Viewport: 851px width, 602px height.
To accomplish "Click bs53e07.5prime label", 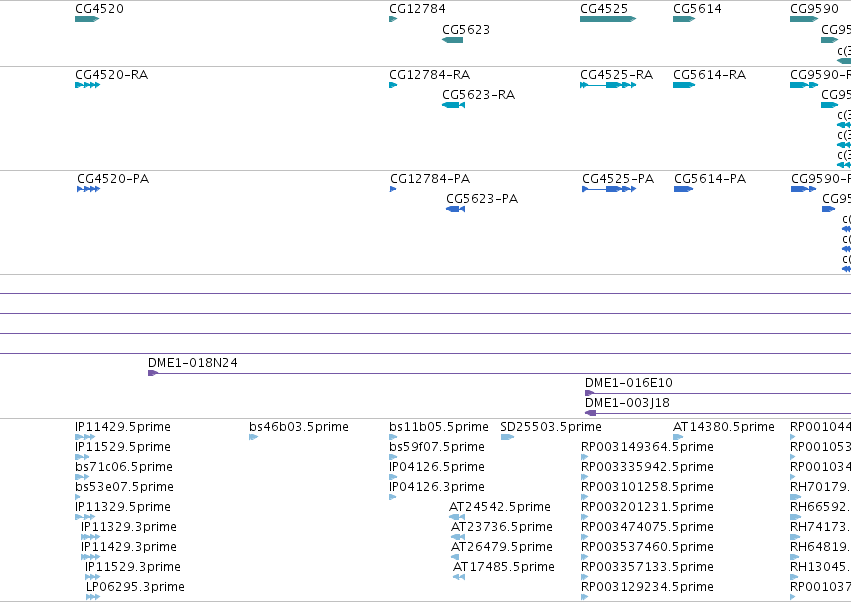I will point(124,486).
